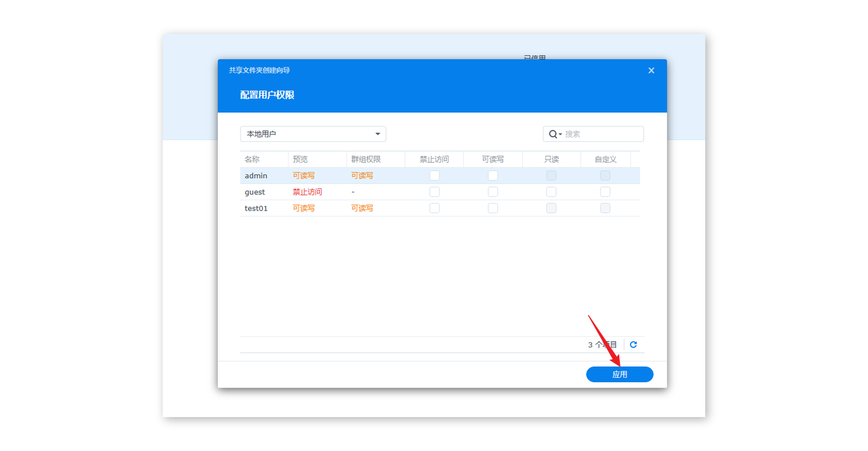Screen dimensions: 868x451
Task: Select the guest user name
Action: click(x=255, y=192)
